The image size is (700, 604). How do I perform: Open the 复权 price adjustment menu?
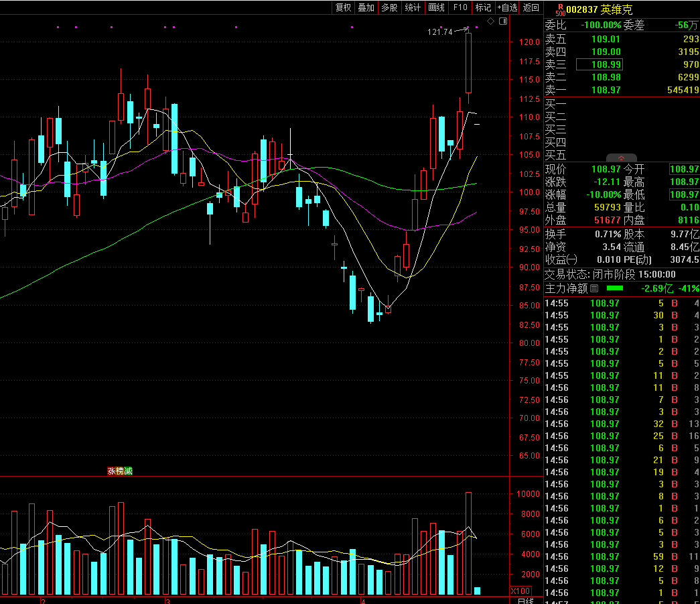(x=344, y=7)
